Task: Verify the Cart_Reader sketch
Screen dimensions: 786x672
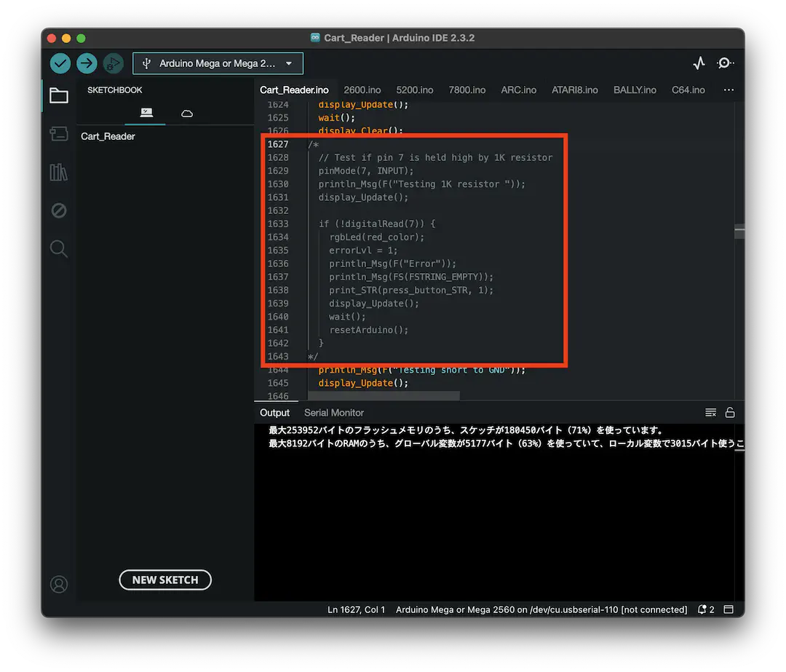Action: tap(60, 63)
